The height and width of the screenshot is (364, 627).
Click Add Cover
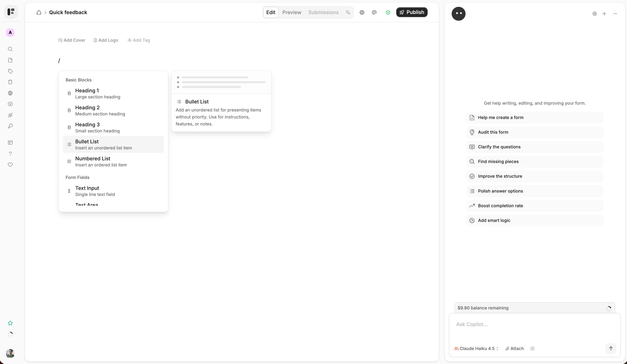[72, 40]
